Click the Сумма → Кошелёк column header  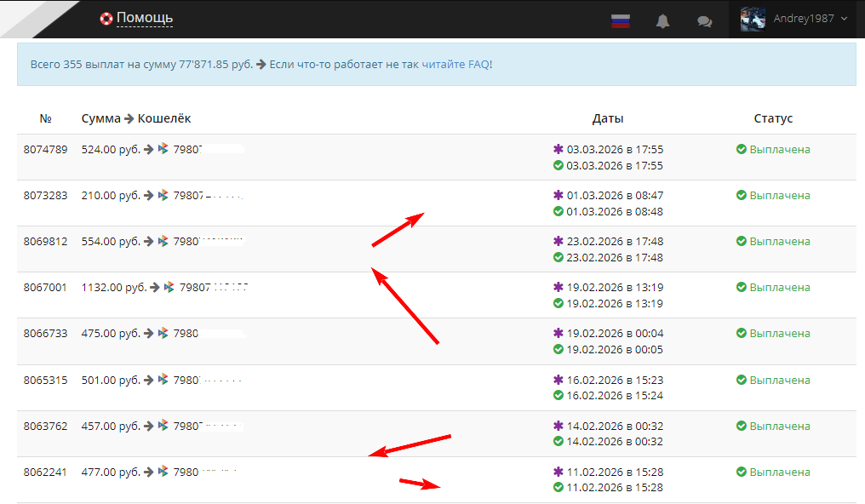point(136,118)
